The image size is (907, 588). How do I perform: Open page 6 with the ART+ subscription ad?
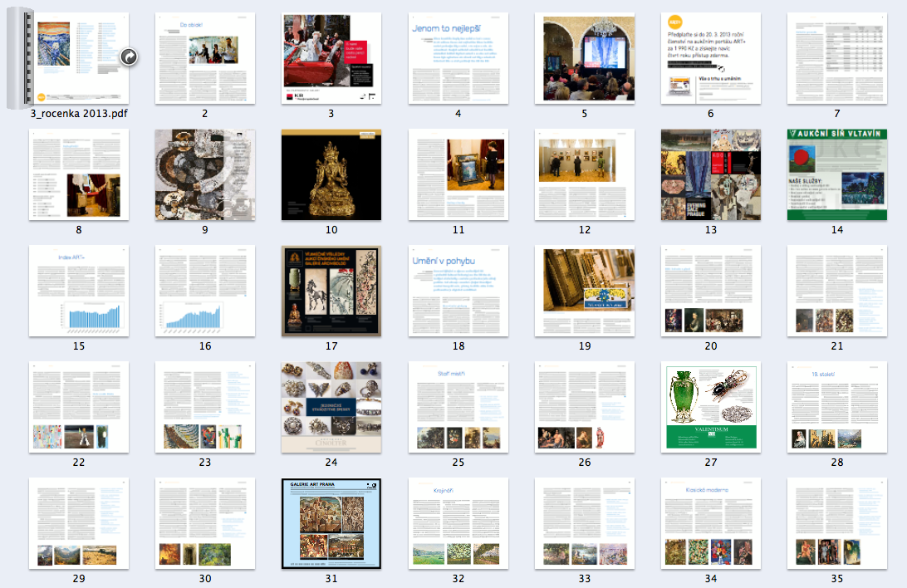710,58
